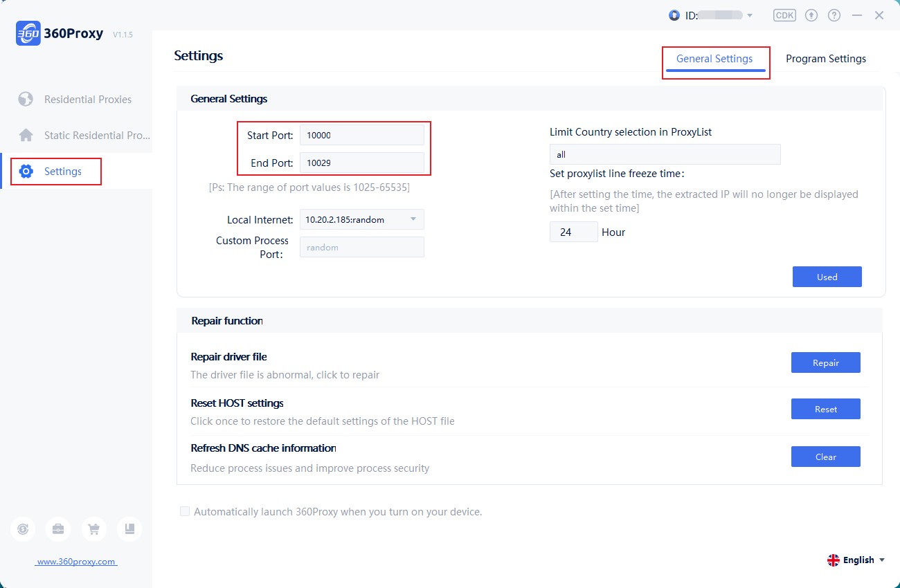The height and width of the screenshot is (588, 900).
Task: Click Refresh DNS cache information heading
Action: (263, 448)
